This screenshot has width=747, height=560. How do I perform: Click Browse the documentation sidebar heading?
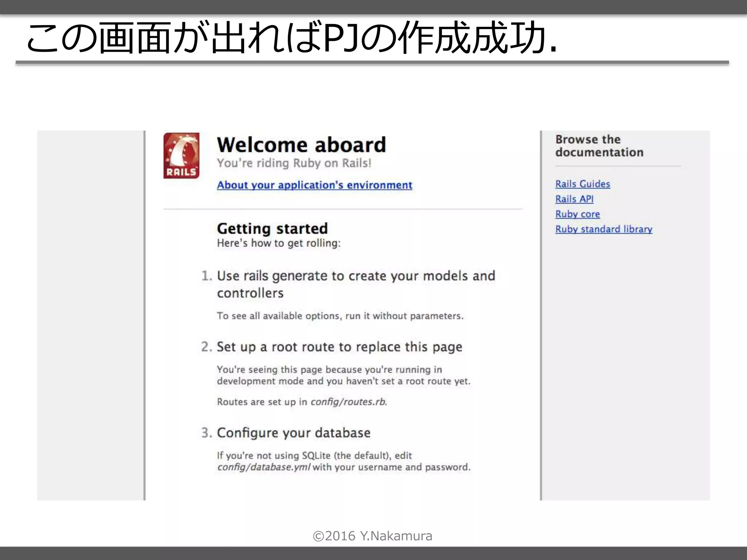(599, 146)
